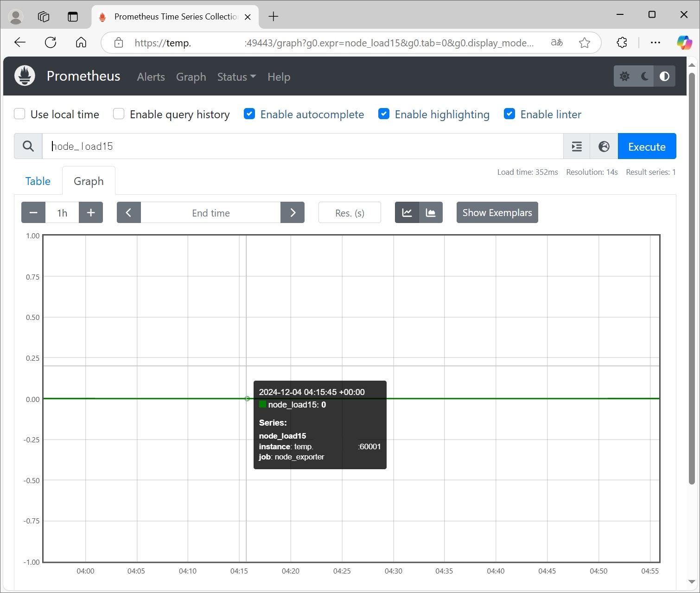Image resolution: width=700 pixels, height=593 pixels.
Task: Decrease the time range with minus
Action: click(33, 213)
